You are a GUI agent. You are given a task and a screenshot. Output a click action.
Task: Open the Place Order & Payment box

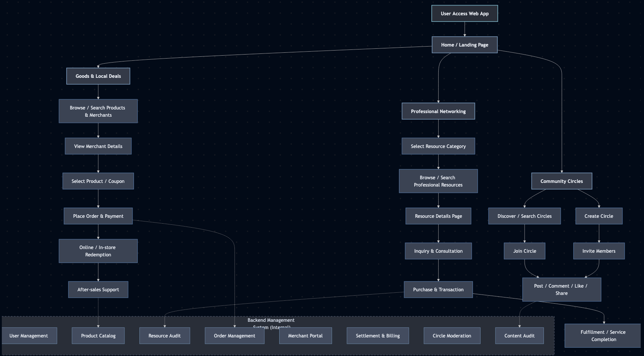(98, 216)
